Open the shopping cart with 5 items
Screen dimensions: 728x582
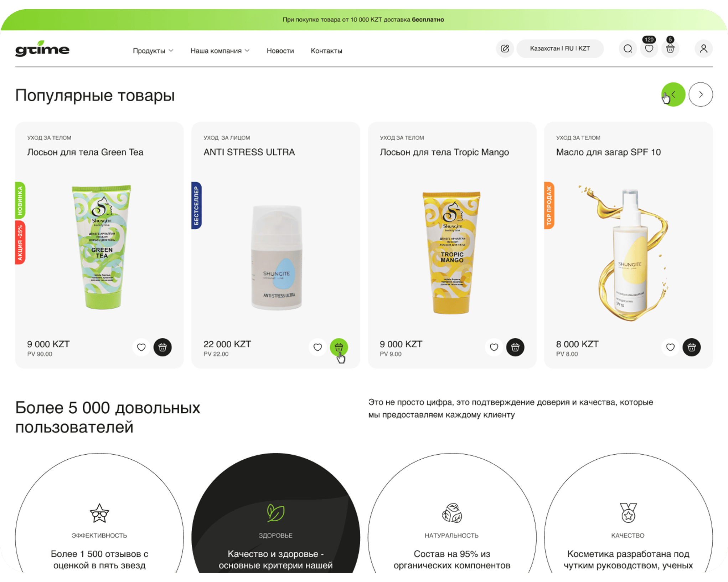click(x=670, y=48)
